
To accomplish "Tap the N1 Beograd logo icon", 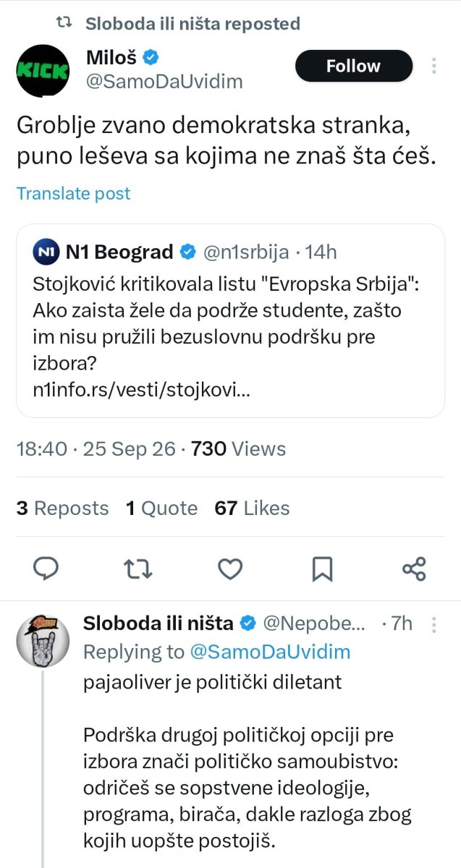I will (46, 252).
